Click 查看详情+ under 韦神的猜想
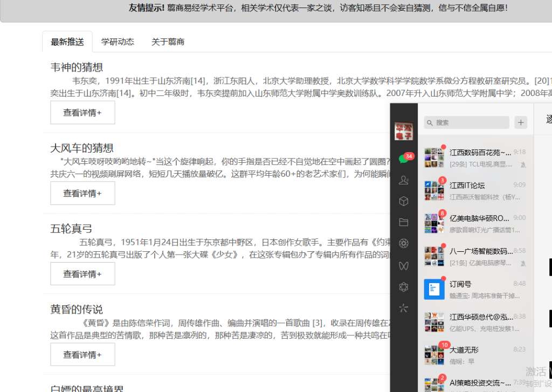 coord(82,113)
